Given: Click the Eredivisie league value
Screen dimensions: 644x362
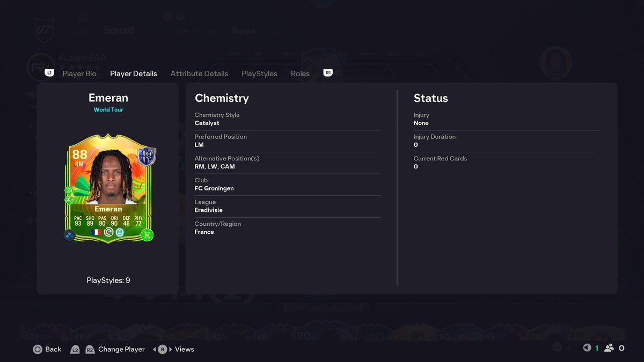Looking at the screenshot, I should [209, 210].
